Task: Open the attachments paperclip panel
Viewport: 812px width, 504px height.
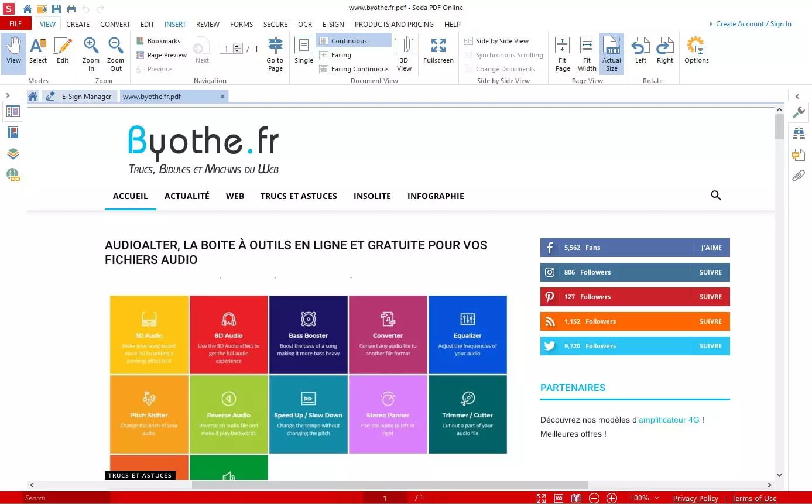Action: tap(799, 176)
